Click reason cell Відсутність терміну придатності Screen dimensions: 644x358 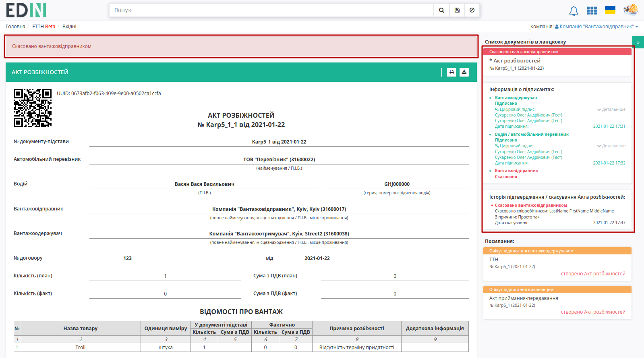356,348
